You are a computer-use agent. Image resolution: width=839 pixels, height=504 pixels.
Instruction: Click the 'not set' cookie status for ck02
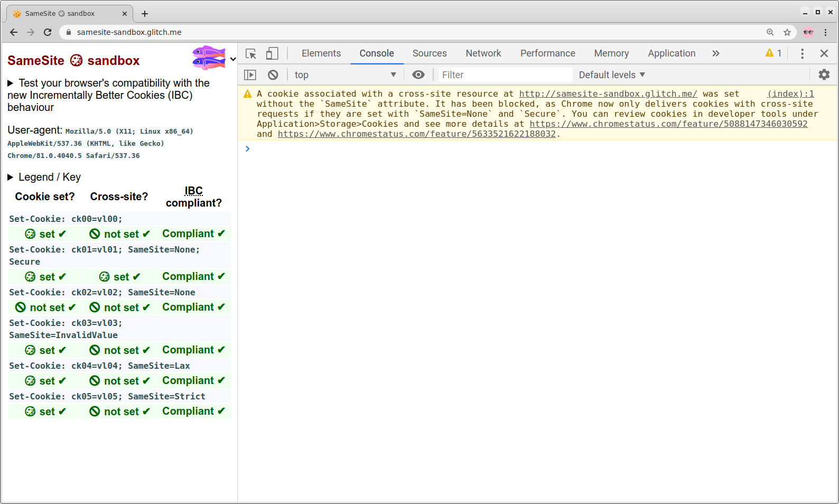coord(45,307)
